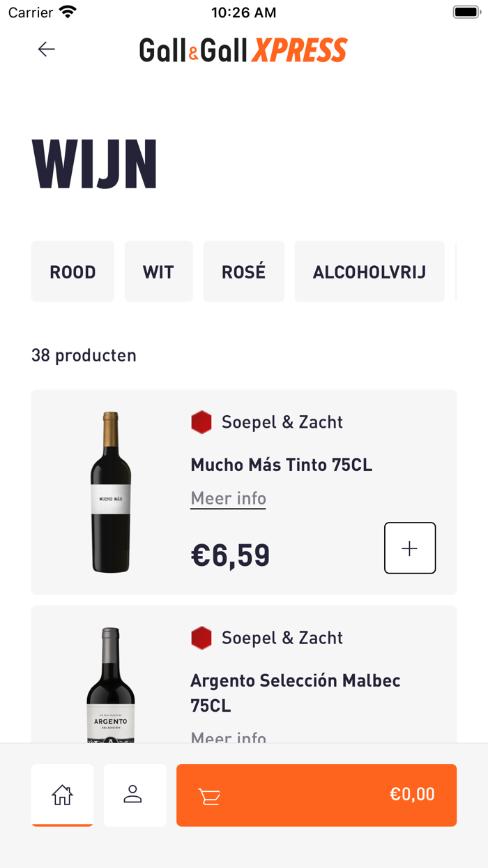
Task: Select the ROSÉ filter chip
Action: point(243,272)
